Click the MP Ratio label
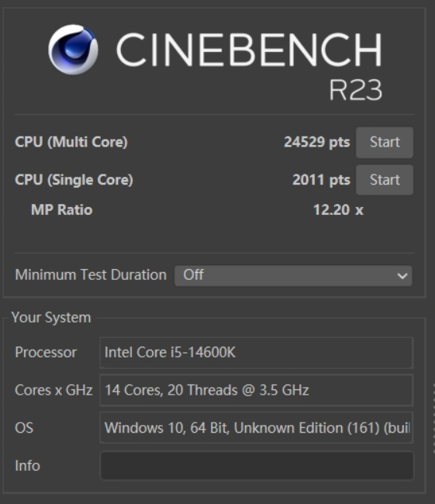 [62, 210]
